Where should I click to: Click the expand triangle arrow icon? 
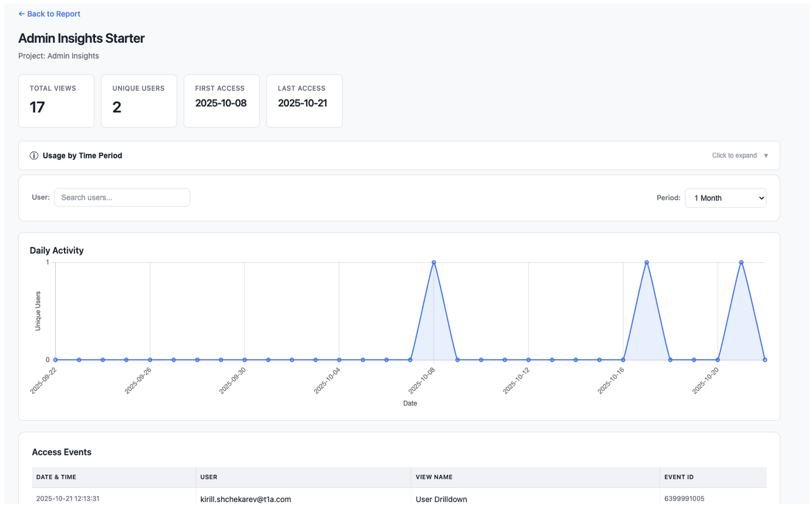coord(766,156)
